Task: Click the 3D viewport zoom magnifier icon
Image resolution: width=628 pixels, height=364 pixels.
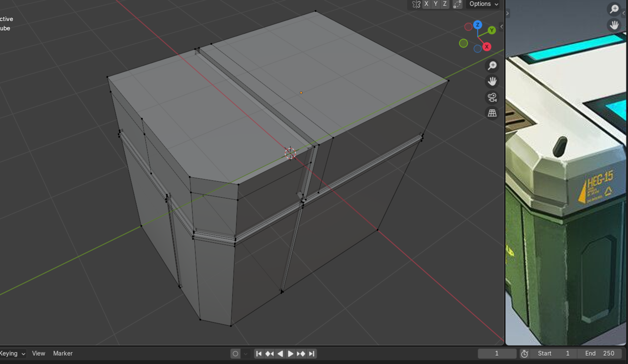Action: pos(492,66)
